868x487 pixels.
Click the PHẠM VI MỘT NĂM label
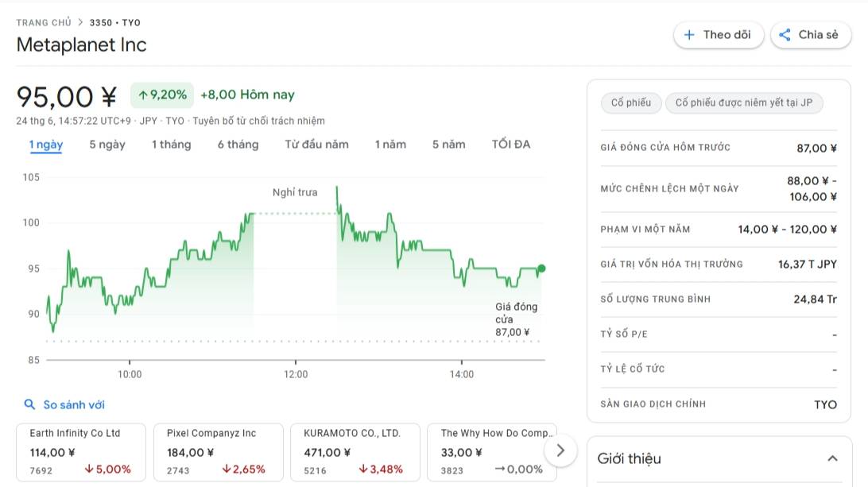coord(645,230)
